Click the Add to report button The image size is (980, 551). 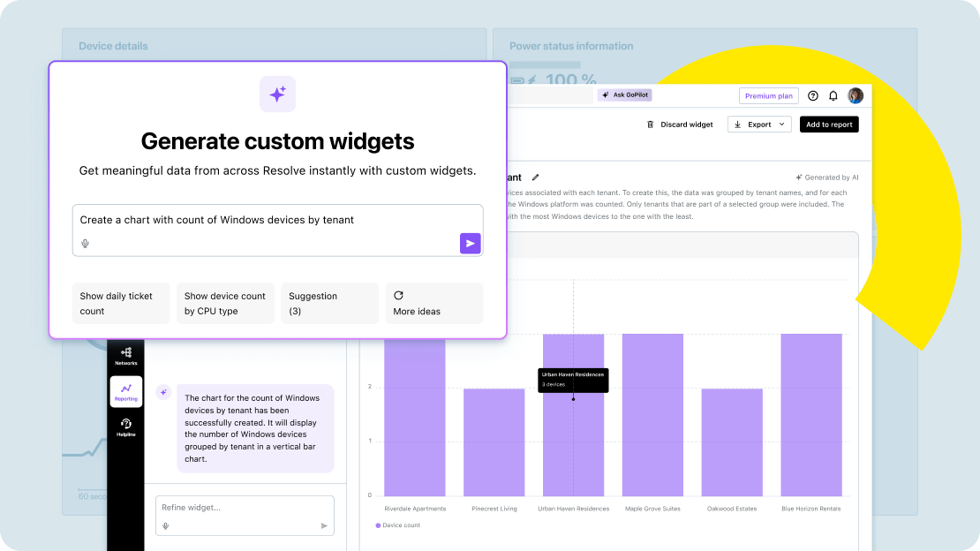(x=829, y=125)
